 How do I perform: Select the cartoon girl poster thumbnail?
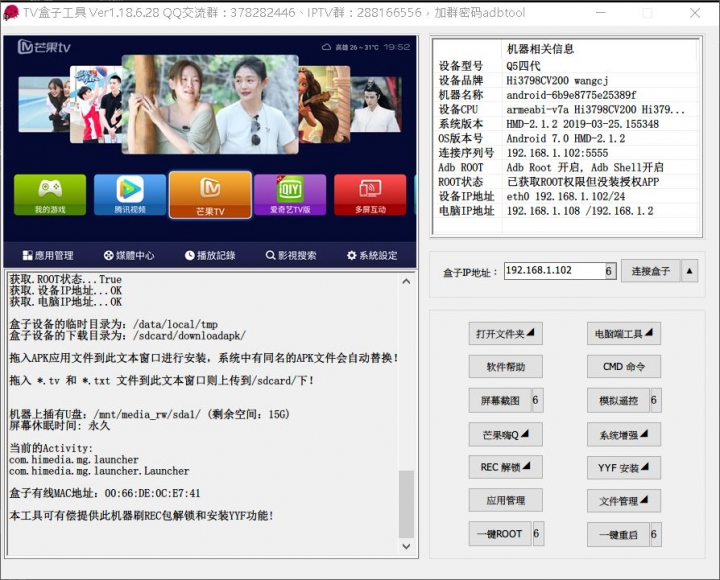(x=324, y=104)
